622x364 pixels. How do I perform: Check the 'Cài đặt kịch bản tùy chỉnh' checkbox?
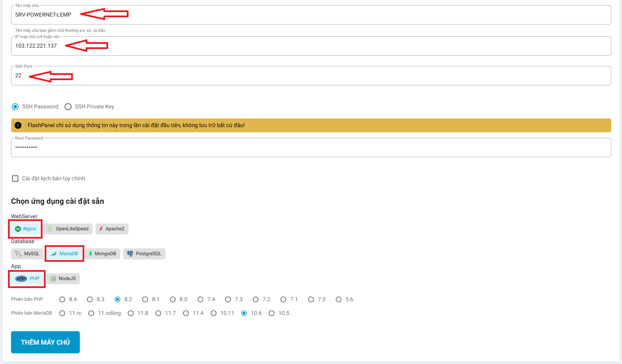point(15,179)
